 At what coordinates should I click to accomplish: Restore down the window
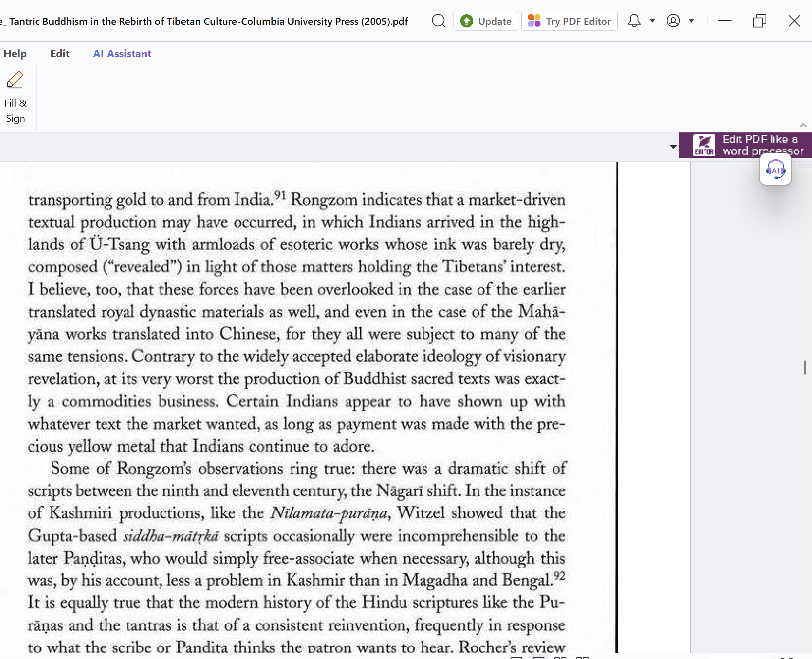[x=759, y=21]
